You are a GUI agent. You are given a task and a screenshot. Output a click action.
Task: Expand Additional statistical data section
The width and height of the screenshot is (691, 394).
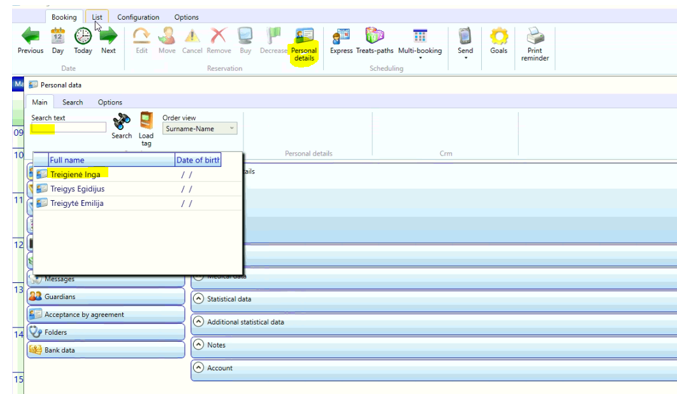199,322
